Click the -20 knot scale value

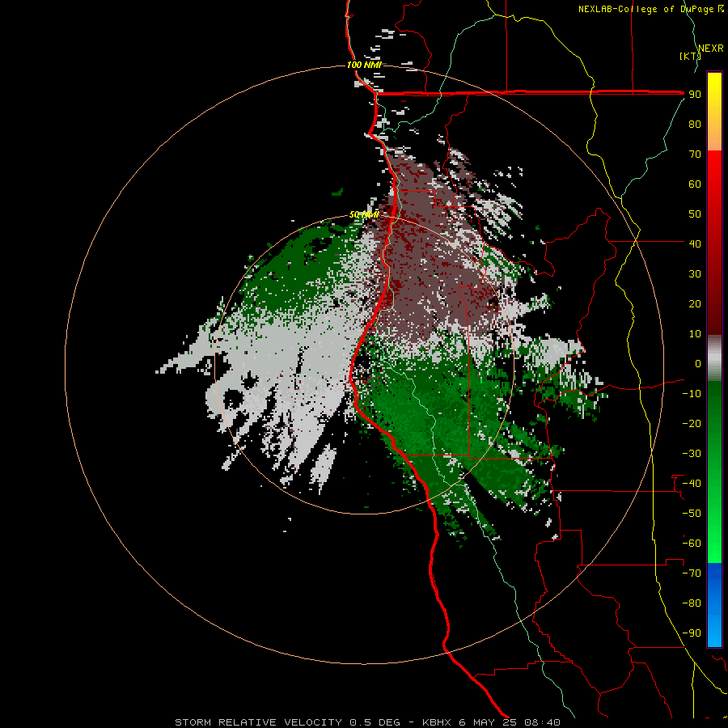[692, 424]
